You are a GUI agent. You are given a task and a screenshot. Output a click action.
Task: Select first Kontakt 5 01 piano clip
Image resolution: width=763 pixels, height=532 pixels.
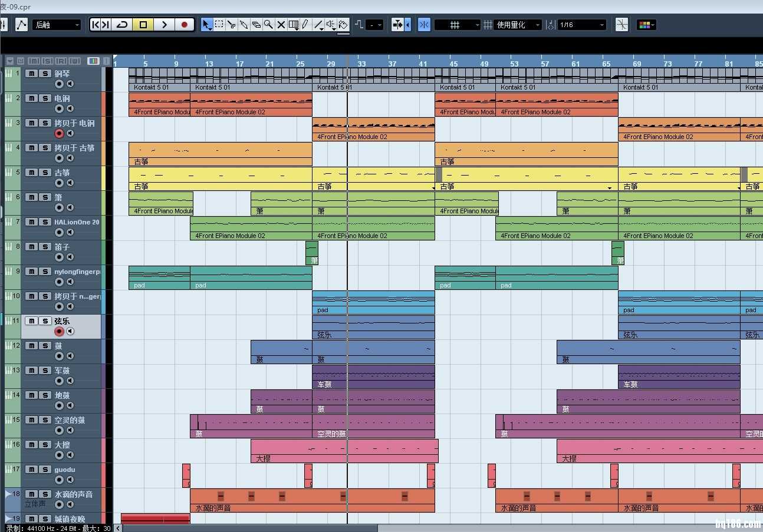[159, 80]
